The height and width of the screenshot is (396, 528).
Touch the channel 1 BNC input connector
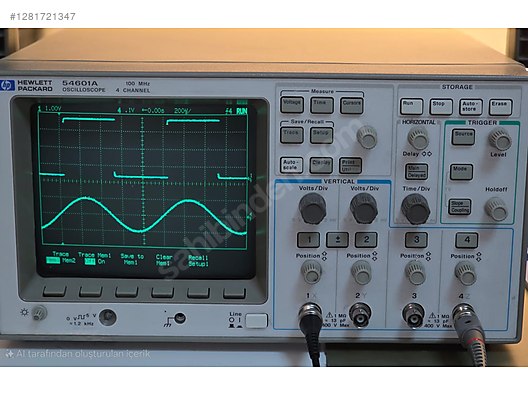[x=310, y=315]
